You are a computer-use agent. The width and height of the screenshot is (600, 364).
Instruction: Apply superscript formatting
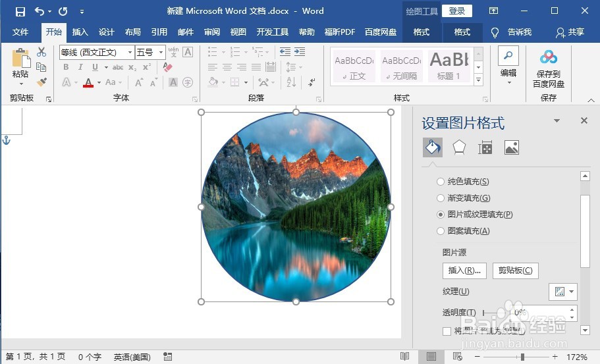147,67
